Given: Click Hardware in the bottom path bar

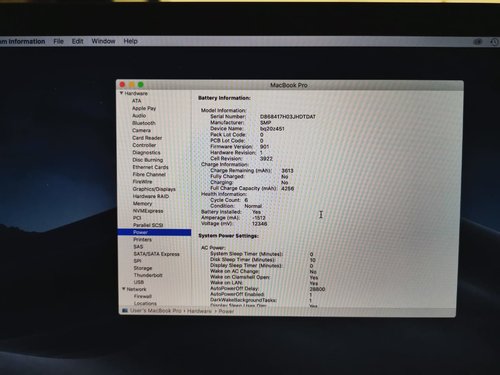Looking at the screenshot, I should [199, 311].
